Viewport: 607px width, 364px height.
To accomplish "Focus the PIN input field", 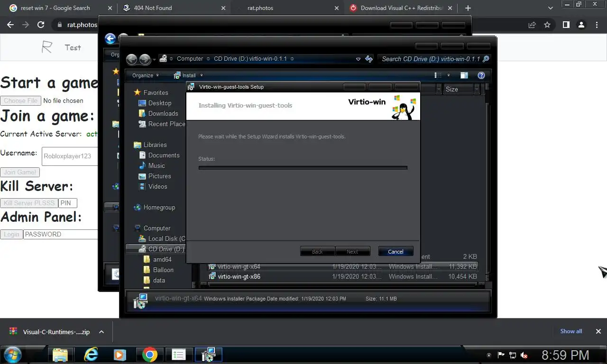I will tap(68, 203).
